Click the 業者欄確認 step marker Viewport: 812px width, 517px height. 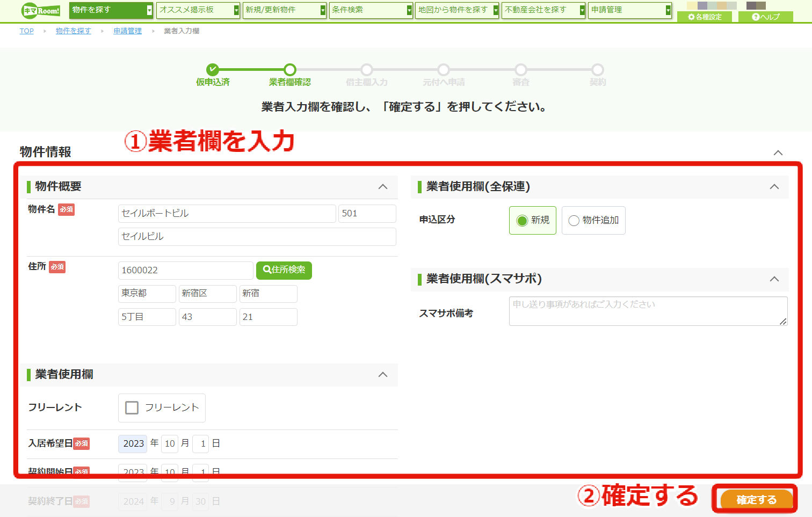coord(290,70)
